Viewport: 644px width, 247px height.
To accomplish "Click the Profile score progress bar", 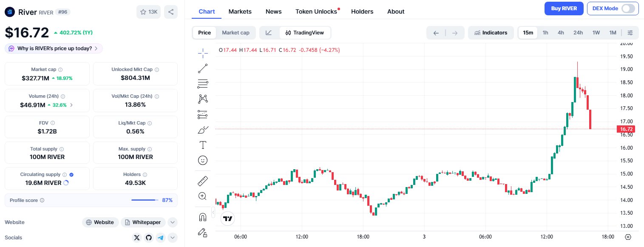I will coord(145,200).
